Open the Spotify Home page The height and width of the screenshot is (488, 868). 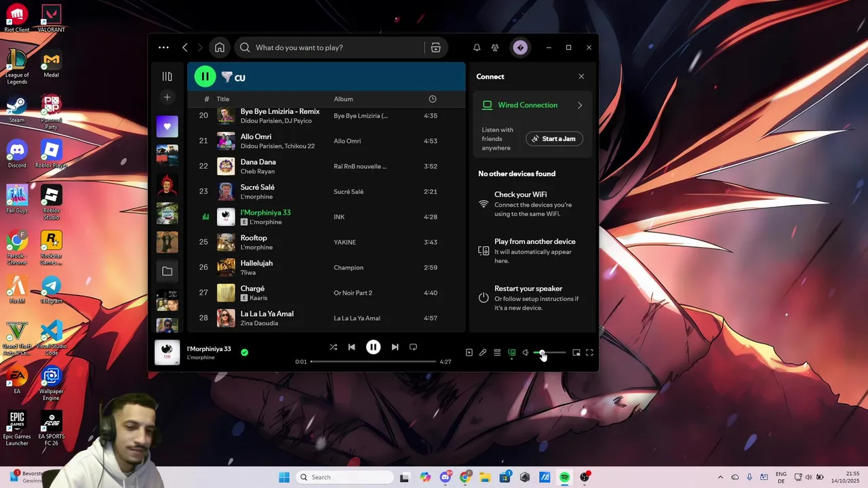pos(220,47)
